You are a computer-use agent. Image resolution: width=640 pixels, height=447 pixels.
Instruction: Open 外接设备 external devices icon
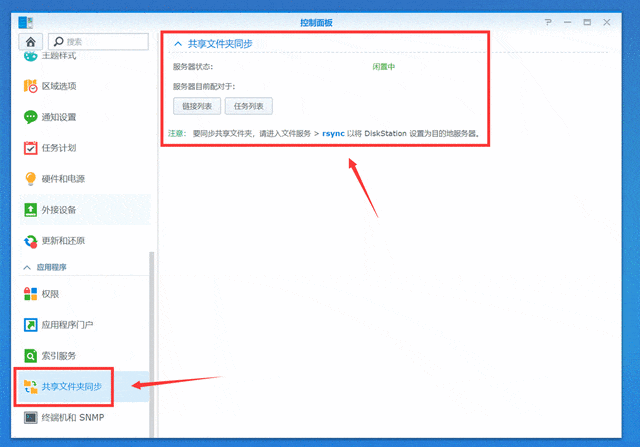click(31, 209)
